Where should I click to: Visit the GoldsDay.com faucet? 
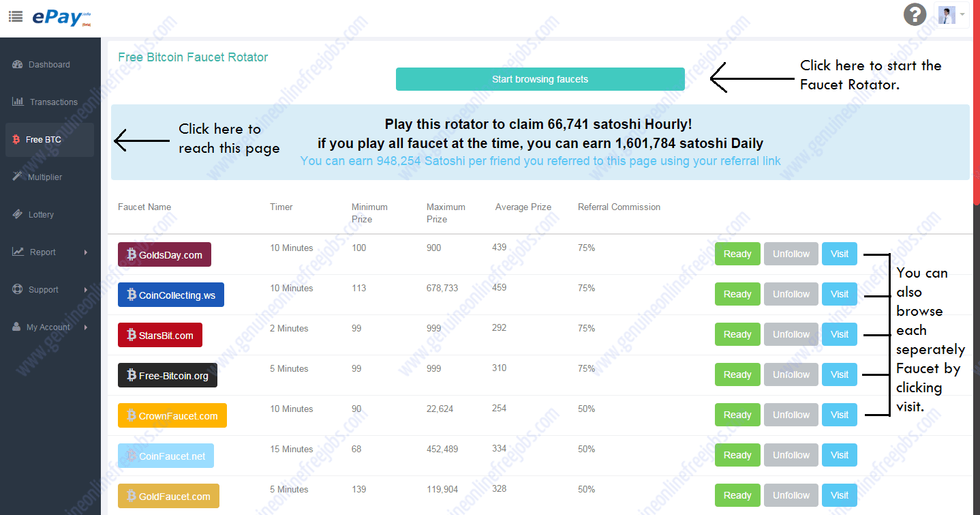[840, 254]
